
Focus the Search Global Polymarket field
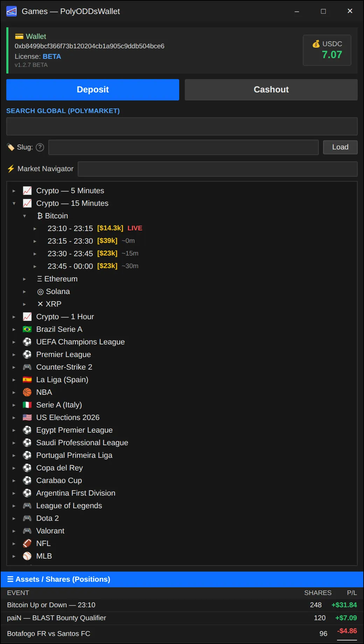182,126
